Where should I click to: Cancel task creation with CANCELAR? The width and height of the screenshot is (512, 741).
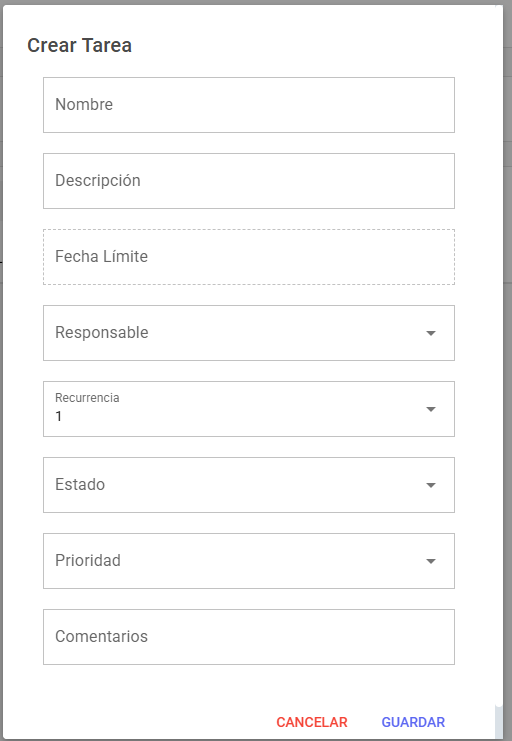312,722
